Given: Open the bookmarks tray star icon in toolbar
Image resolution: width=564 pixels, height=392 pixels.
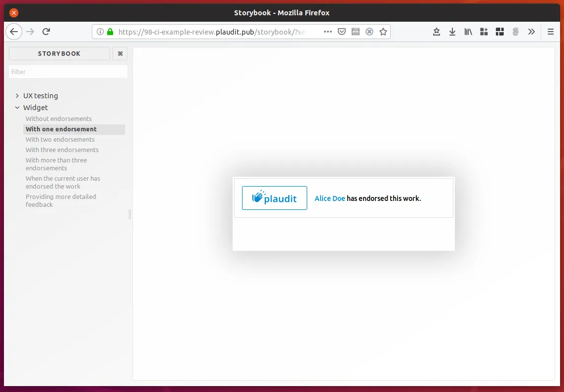Looking at the screenshot, I should coord(436,32).
